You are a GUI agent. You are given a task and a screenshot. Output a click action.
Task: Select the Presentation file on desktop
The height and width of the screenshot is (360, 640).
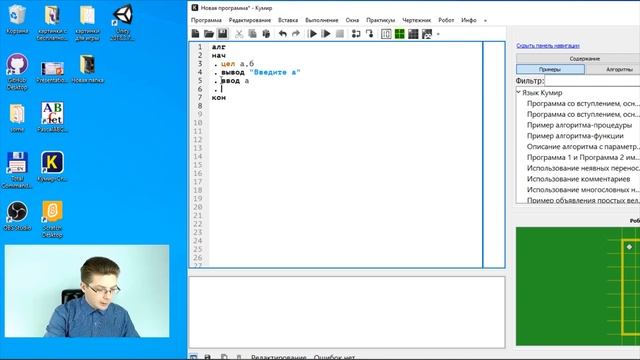pyautogui.click(x=52, y=72)
